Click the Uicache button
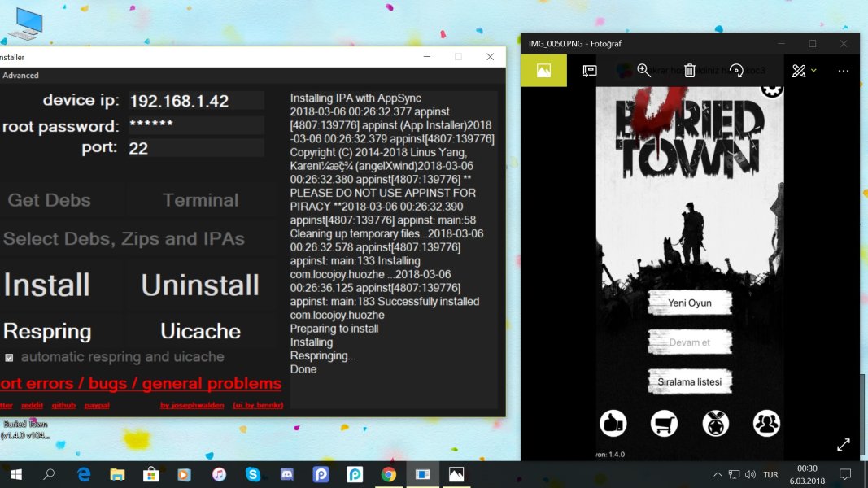Viewport: 868px width, 488px height. point(200,331)
